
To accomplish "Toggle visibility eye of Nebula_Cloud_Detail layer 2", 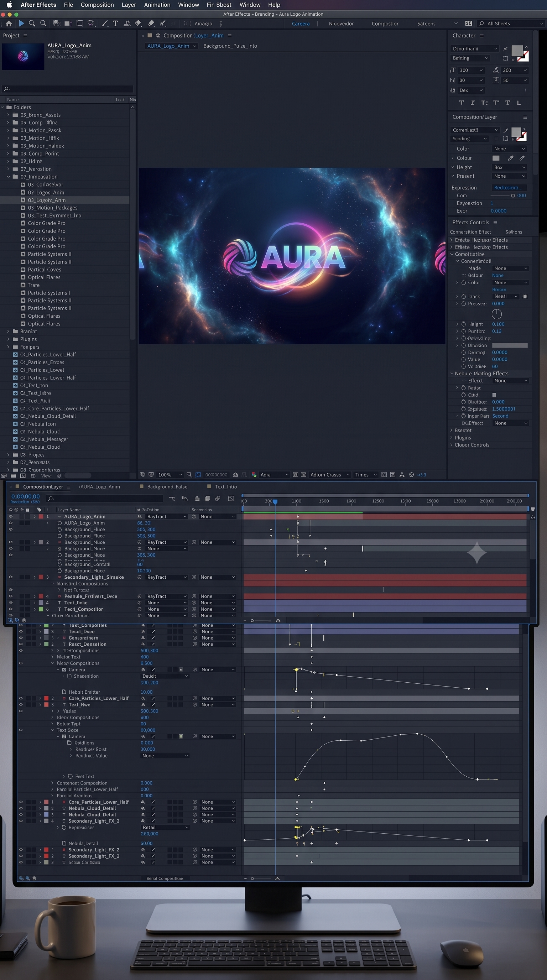I will tap(21, 808).
